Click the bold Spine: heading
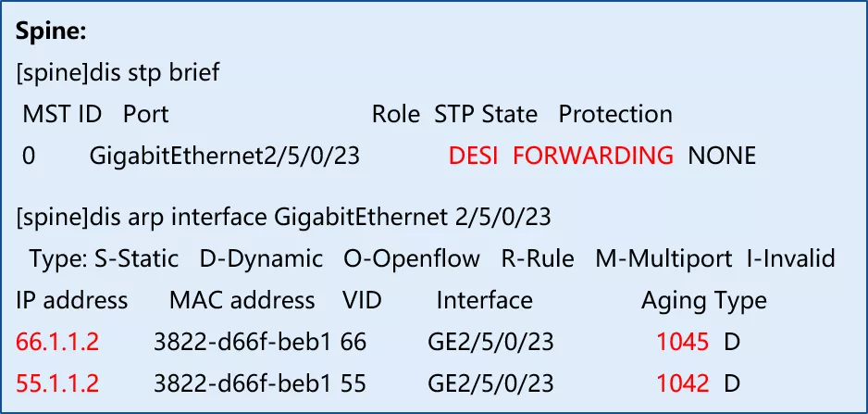The height and width of the screenshot is (414, 868). 51,31
